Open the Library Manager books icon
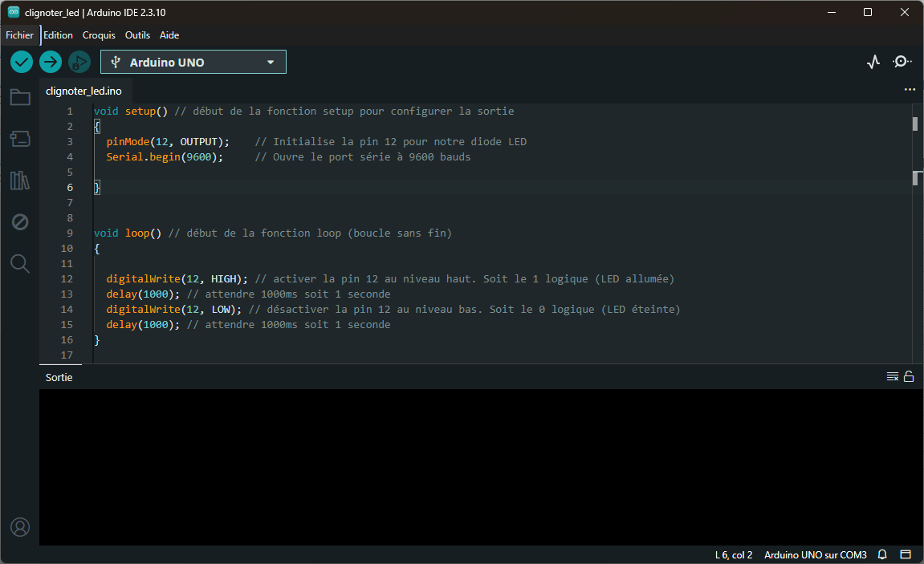The height and width of the screenshot is (564, 924). coord(20,181)
